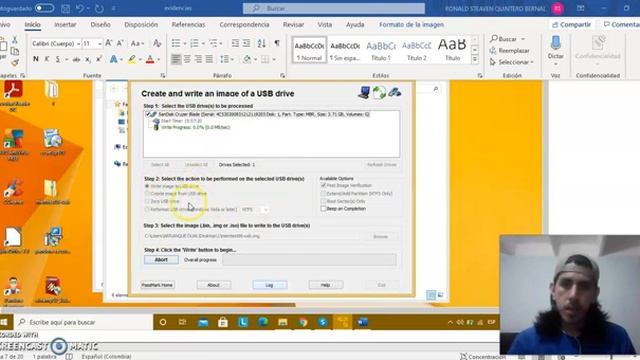
Task: Click the Windows taskbar search field
Action: pyautogui.click(x=84, y=322)
